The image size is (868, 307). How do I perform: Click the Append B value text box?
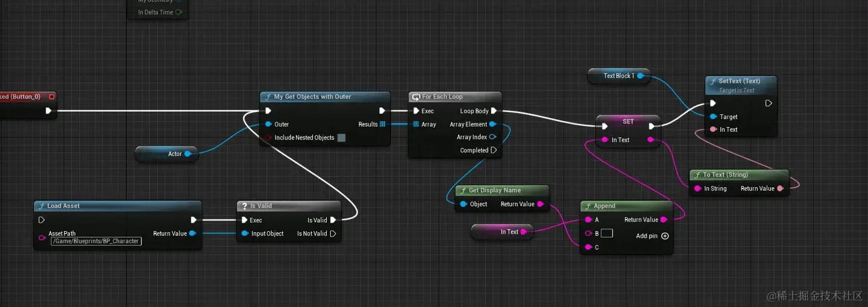tap(607, 233)
